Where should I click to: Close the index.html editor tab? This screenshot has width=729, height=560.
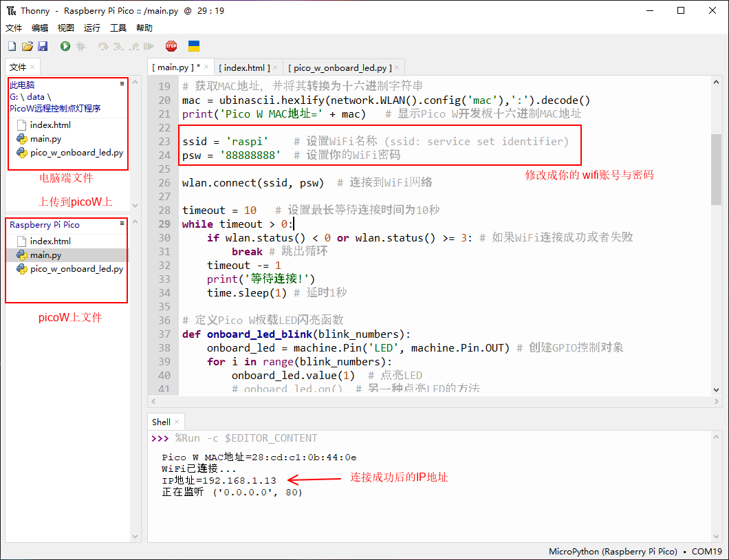[x=275, y=67]
